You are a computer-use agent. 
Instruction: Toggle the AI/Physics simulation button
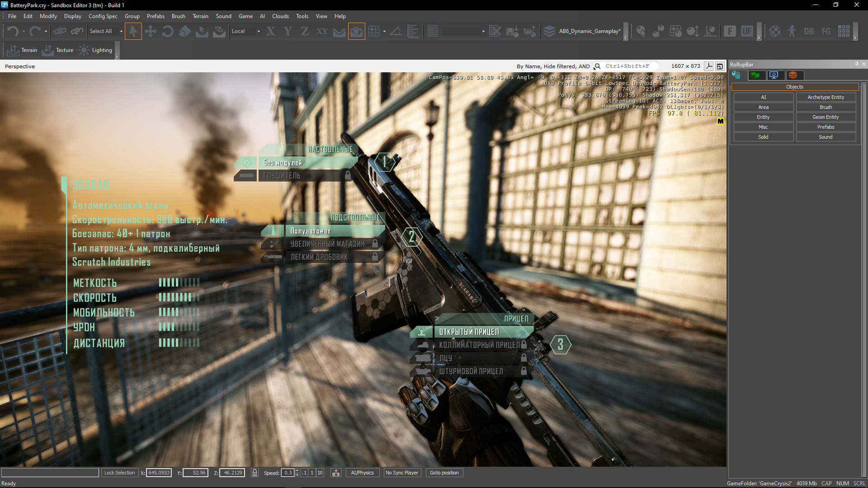click(x=362, y=473)
